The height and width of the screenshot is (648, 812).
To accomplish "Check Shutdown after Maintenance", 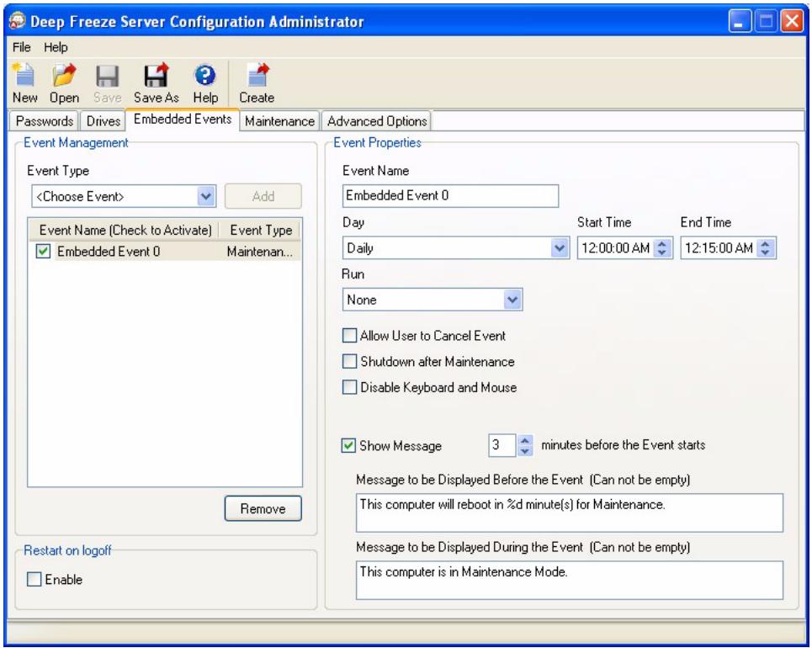I will (x=349, y=362).
